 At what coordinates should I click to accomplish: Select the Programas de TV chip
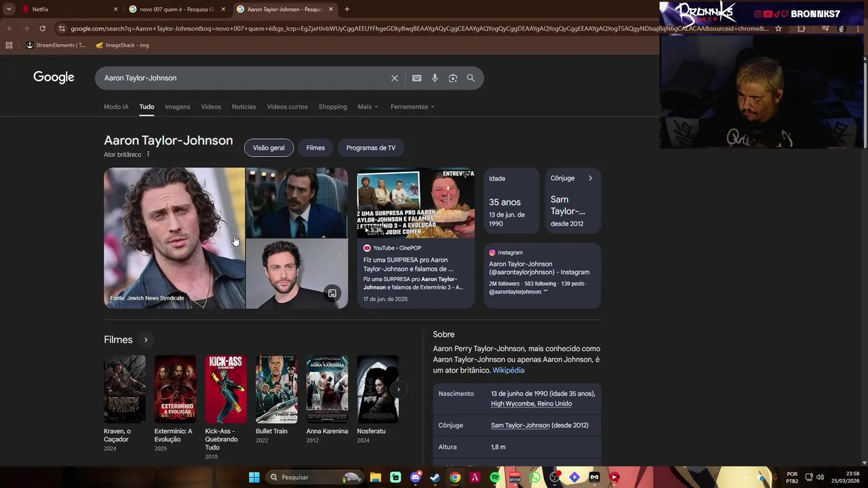tap(371, 148)
